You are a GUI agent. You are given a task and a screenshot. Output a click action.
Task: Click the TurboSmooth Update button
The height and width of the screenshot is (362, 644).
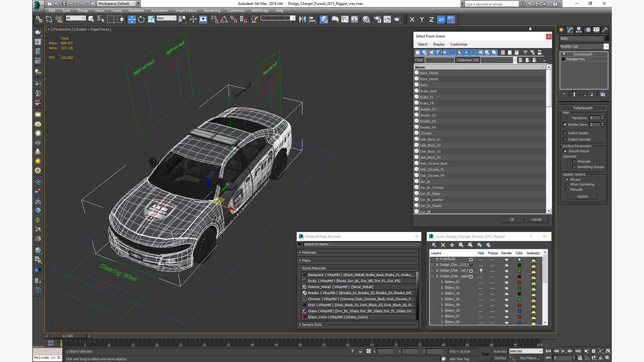[582, 196]
